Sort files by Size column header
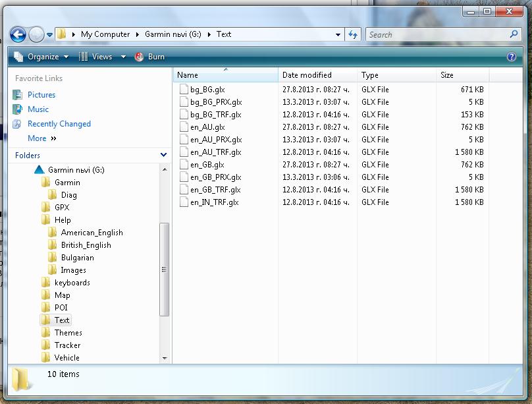 tap(447, 75)
